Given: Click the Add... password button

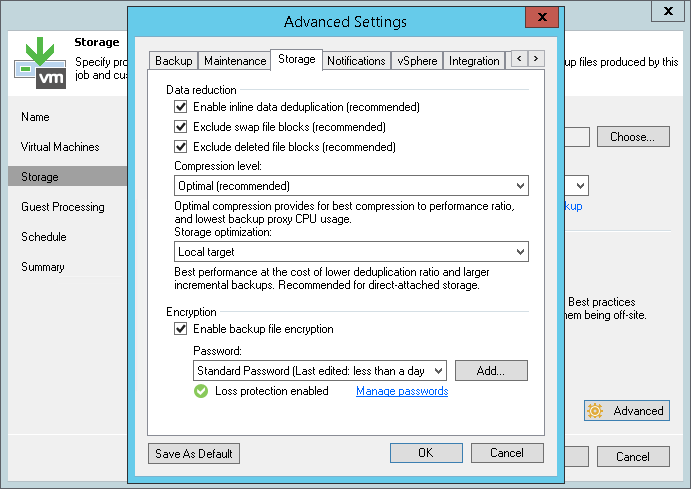Looking at the screenshot, I should point(490,371).
